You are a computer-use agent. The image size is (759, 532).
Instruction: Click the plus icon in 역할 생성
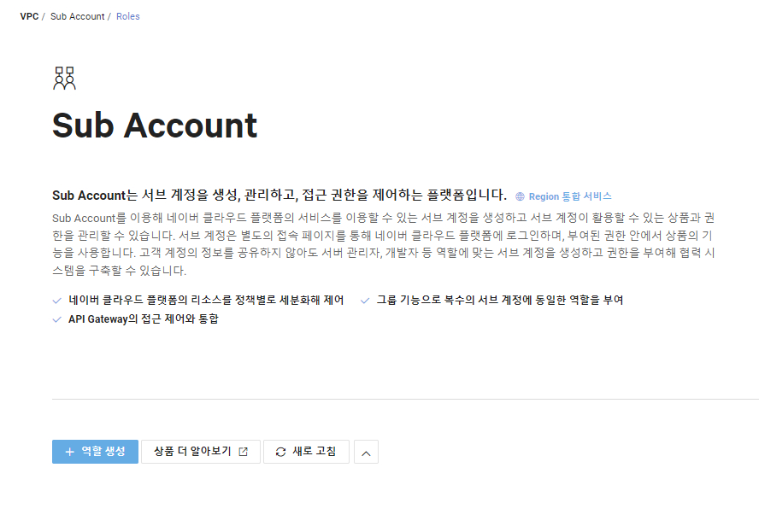(70, 452)
